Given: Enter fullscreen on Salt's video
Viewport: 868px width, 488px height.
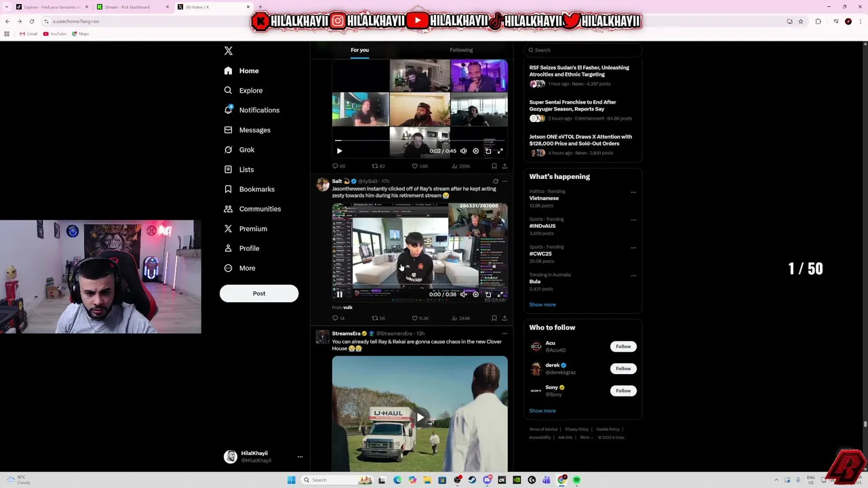Looking at the screenshot, I should 500,295.
